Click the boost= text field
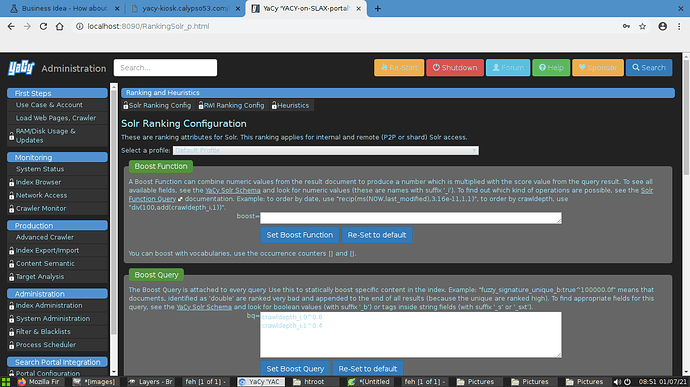The width and height of the screenshot is (690, 387). click(411, 218)
